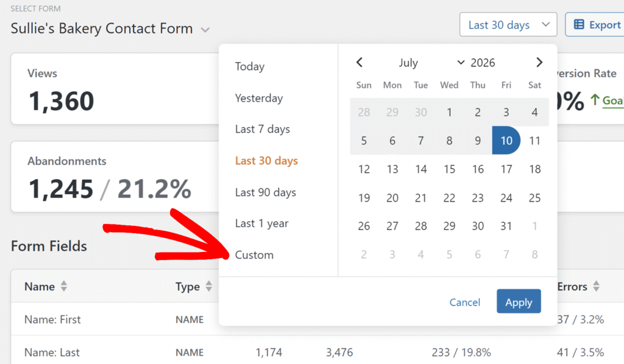Apply the selected date range
The image size is (624, 364).
[519, 301]
